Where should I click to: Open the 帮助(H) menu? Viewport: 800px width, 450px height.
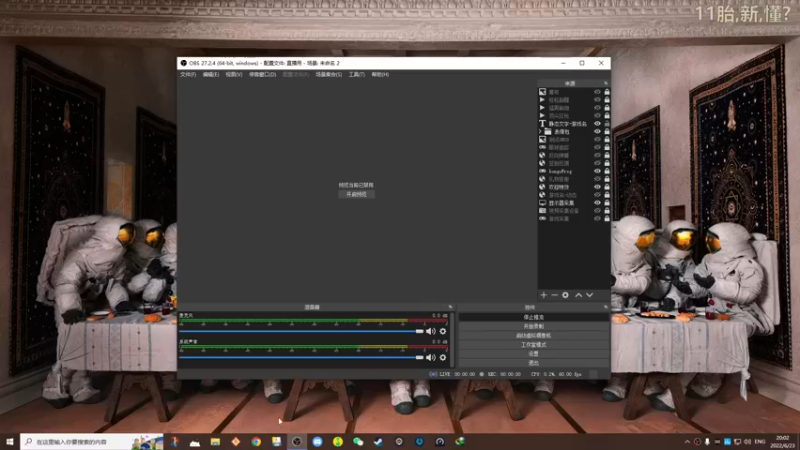380,74
